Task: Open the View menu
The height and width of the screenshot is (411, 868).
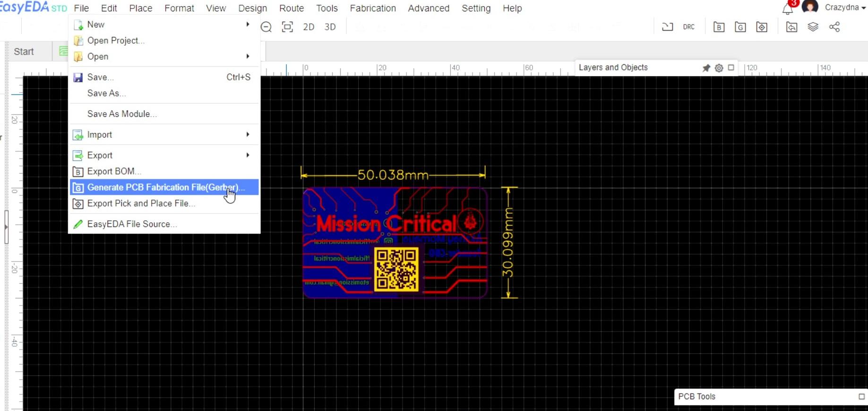Action: tap(216, 8)
